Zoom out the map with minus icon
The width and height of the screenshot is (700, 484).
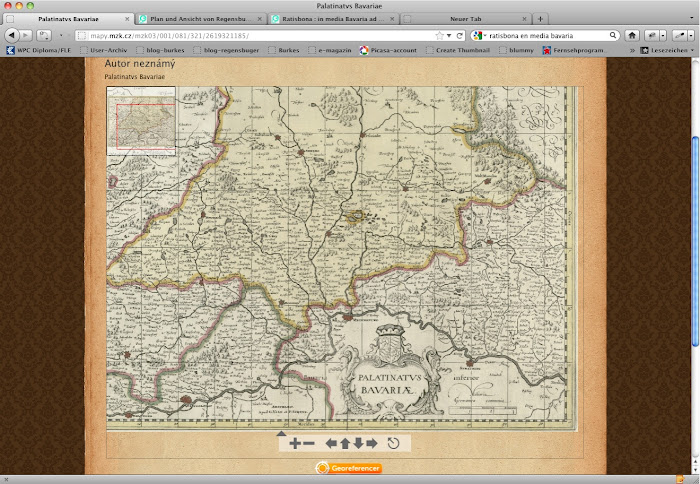(x=309, y=443)
